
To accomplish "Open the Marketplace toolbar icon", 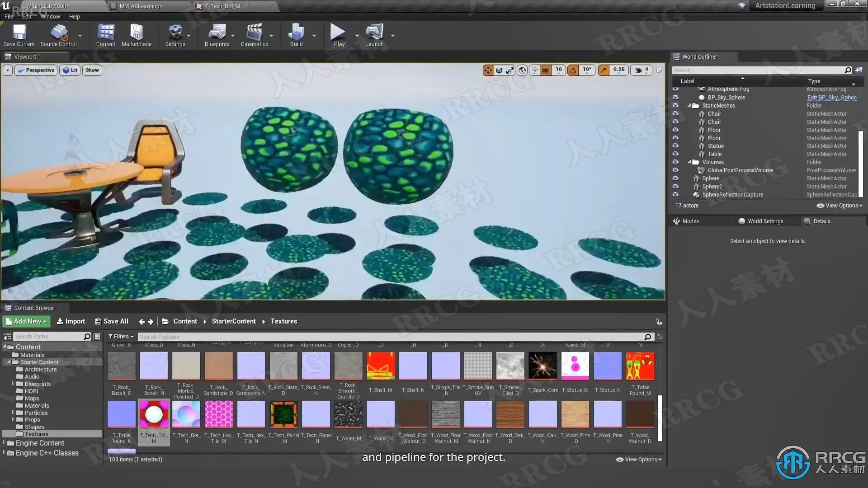I will pyautogui.click(x=136, y=33).
